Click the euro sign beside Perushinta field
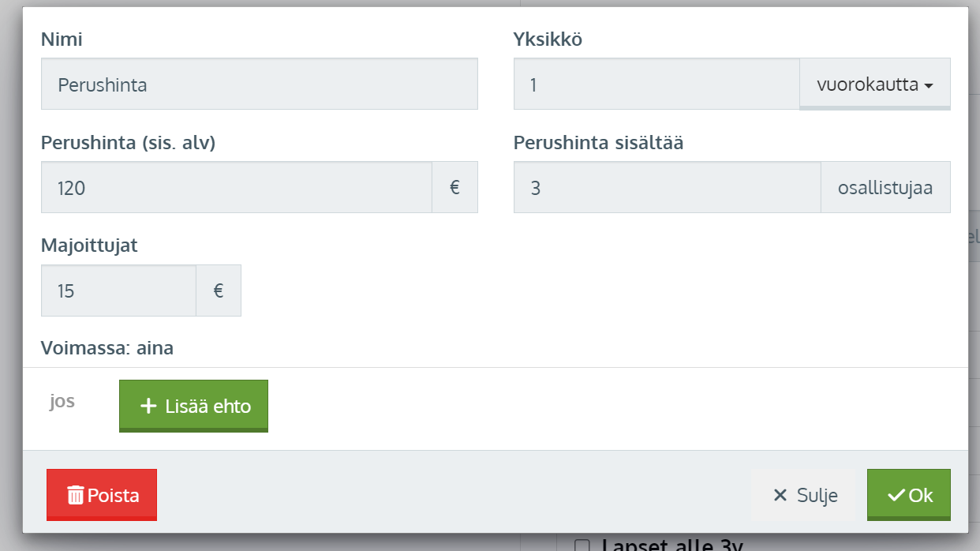Viewport: 980px width, 551px height. point(454,188)
